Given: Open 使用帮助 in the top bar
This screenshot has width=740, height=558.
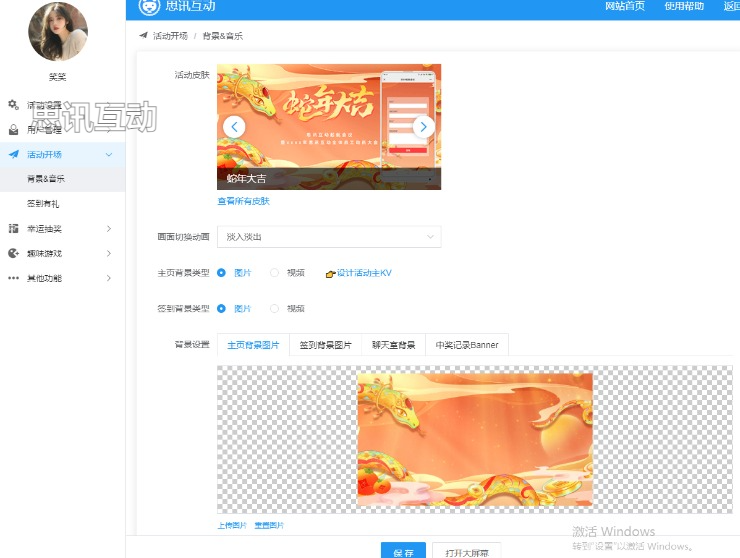Looking at the screenshot, I should click(x=684, y=6).
